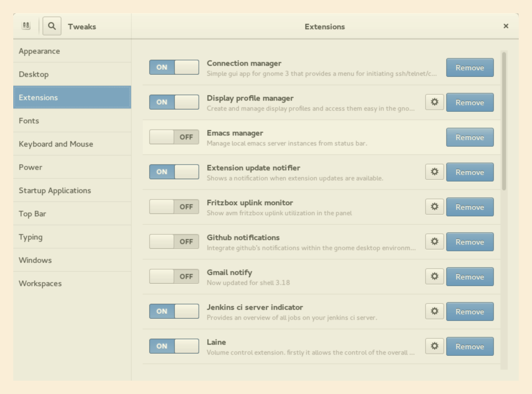This screenshot has height=394, width=532.
Task: Open Github notifications settings gear
Action: pyautogui.click(x=434, y=242)
